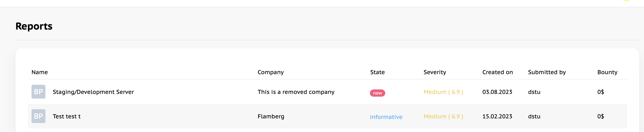Click the 'informative' state label
Viewport: 644px width, 132px height.
point(386,117)
